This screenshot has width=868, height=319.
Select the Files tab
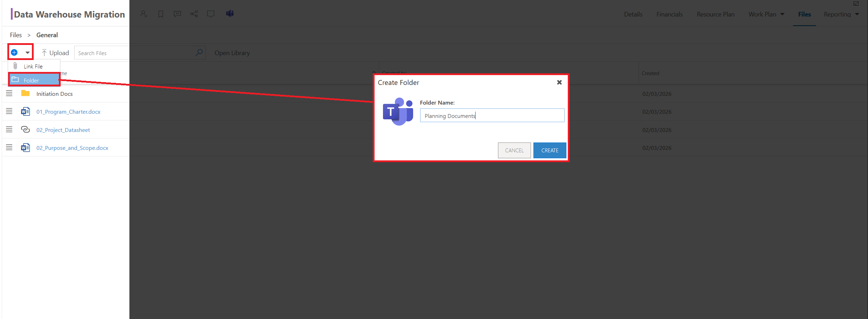pyautogui.click(x=805, y=14)
